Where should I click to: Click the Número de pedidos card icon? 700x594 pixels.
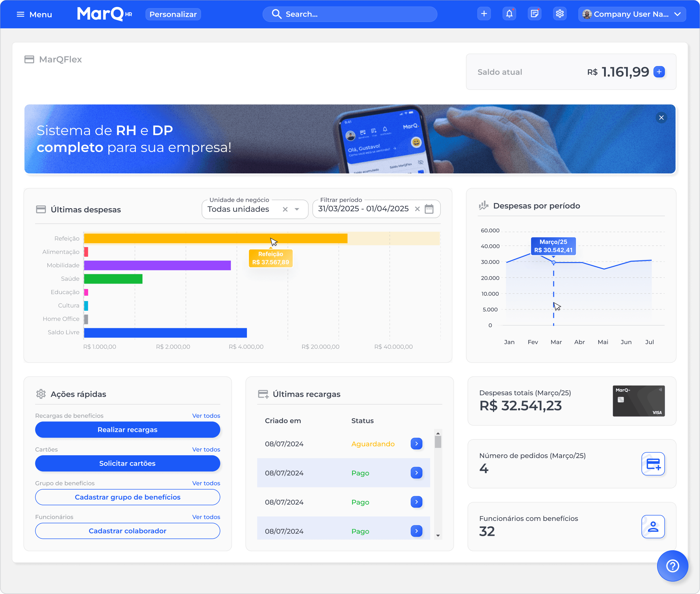tap(653, 464)
